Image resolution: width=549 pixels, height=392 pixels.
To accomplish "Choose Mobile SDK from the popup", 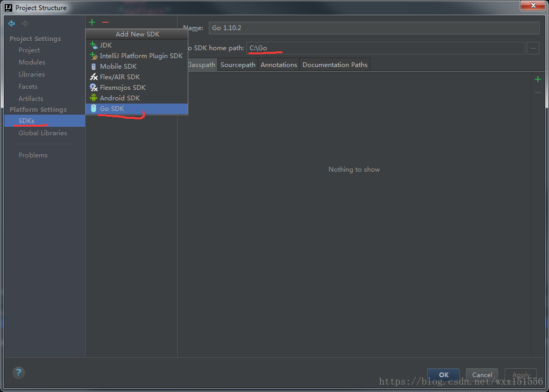I will pos(136,67).
